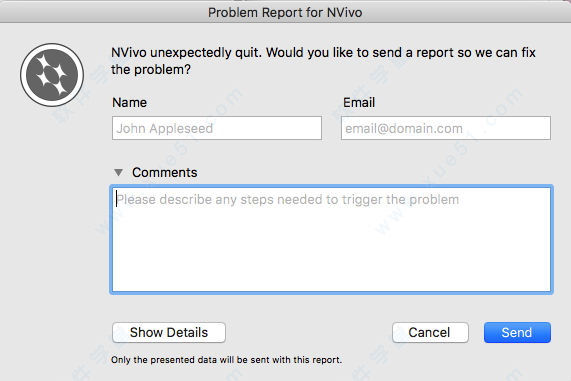Click the placeholder text about steps to trigger
This screenshot has height=381, width=571.
pos(288,200)
